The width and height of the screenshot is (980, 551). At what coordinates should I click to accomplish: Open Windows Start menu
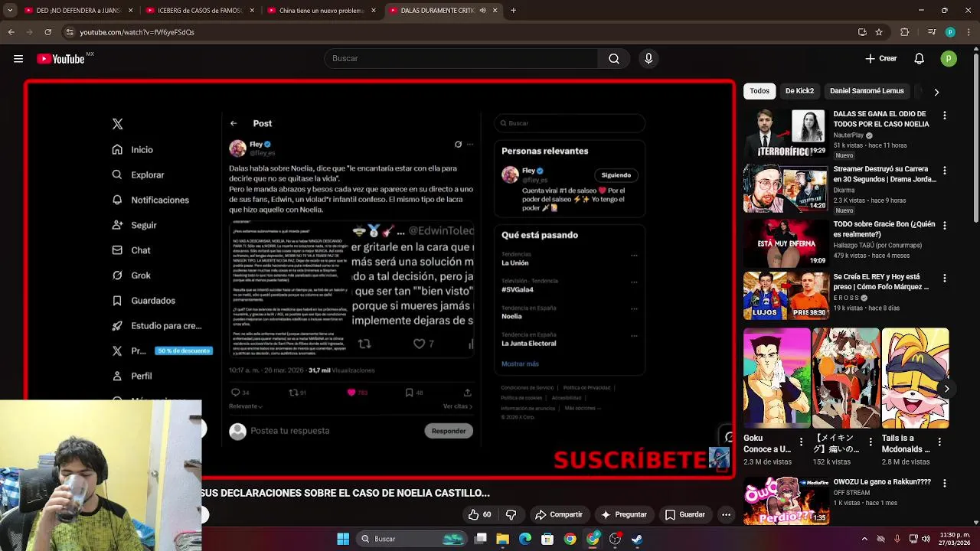(x=343, y=539)
